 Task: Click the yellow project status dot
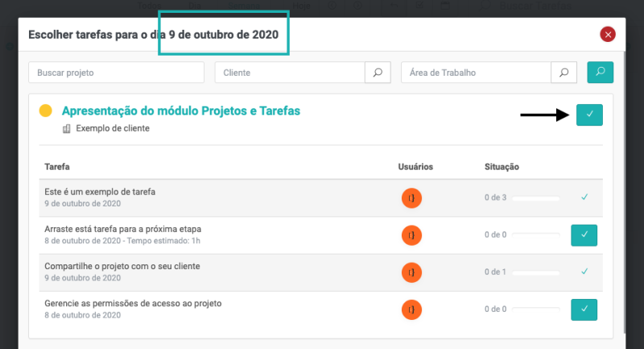point(46,111)
